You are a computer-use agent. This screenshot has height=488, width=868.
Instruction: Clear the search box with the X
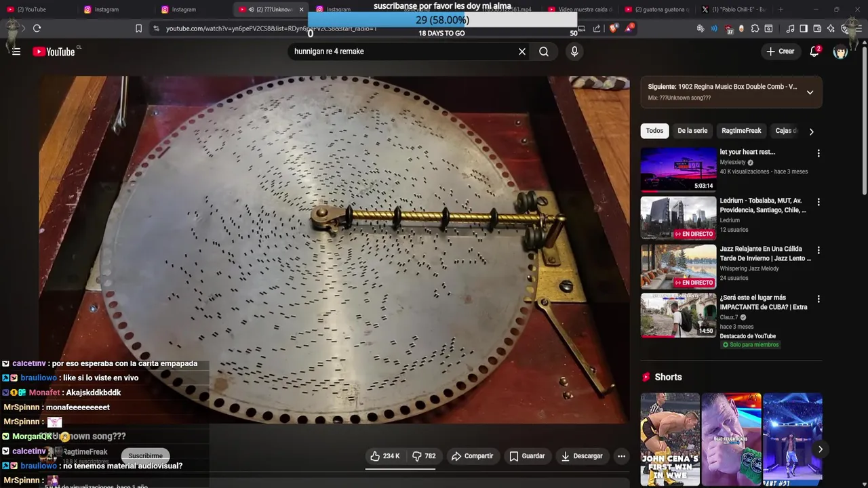(522, 52)
